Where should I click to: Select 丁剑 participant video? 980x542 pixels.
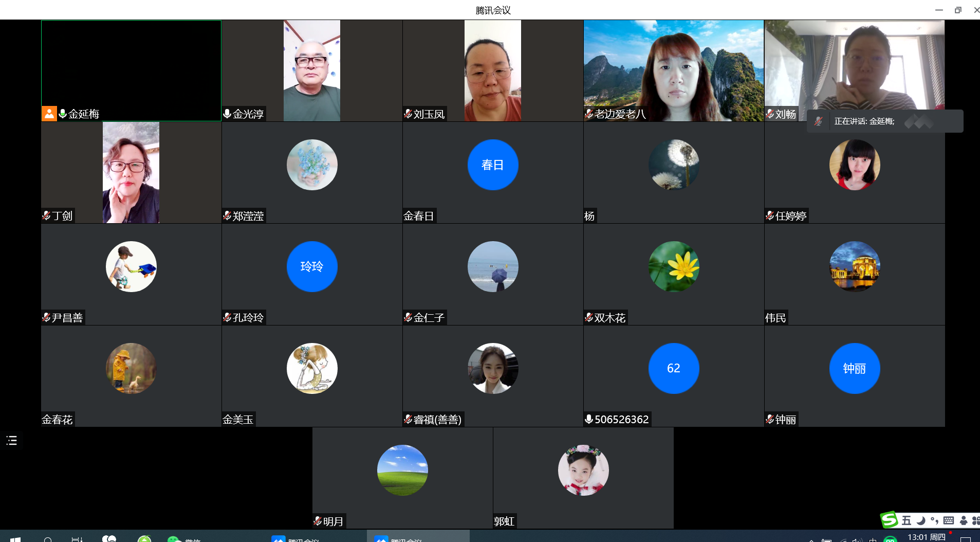coord(131,172)
